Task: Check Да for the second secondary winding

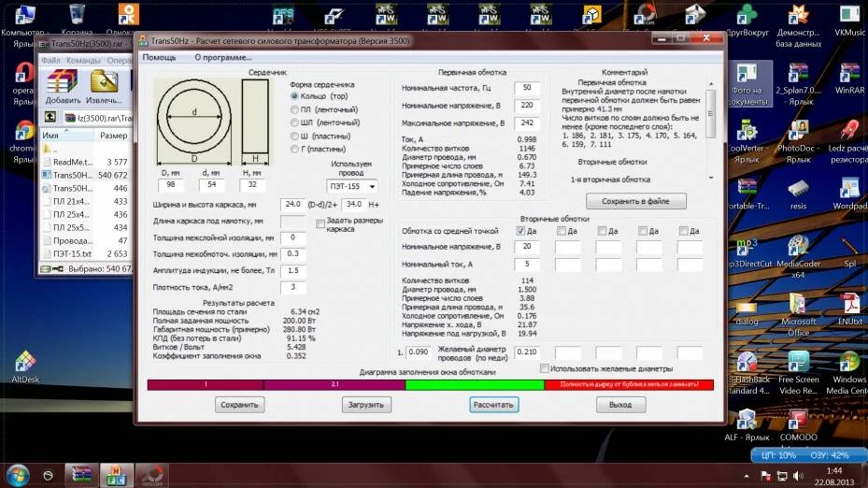Action: 562,230
